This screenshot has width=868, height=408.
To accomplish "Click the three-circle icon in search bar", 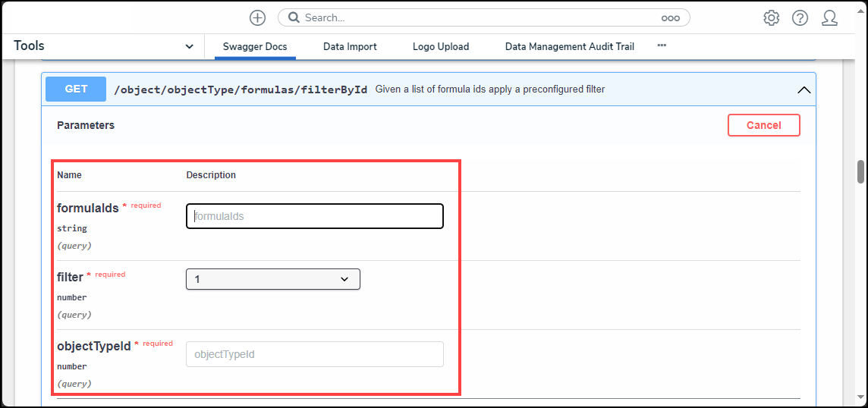I will point(670,17).
